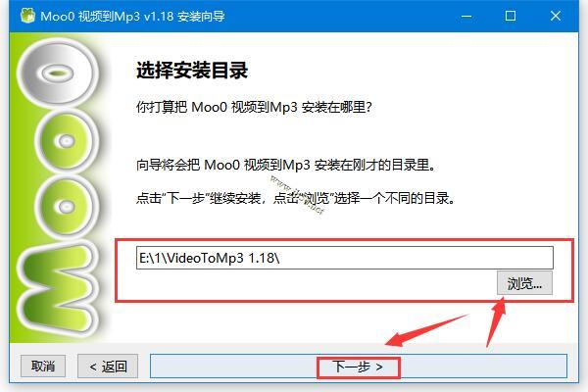The image size is (588, 392).
Task: Click the red arrow pointing at 浏览 button
Action: [x=495, y=321]
